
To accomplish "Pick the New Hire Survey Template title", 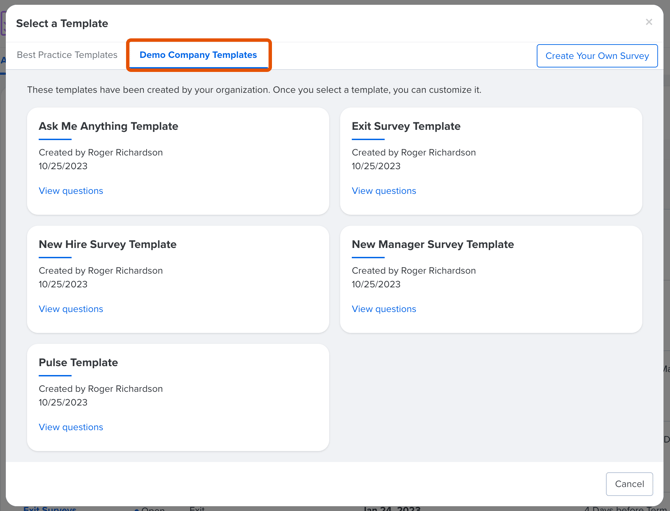I will tap(107, 245).
